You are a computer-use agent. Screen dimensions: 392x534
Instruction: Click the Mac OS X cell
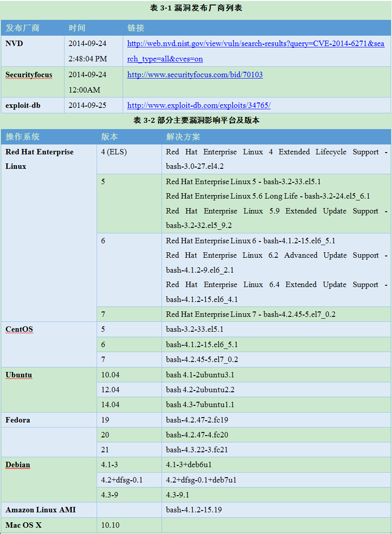click(x=49, y=525)
